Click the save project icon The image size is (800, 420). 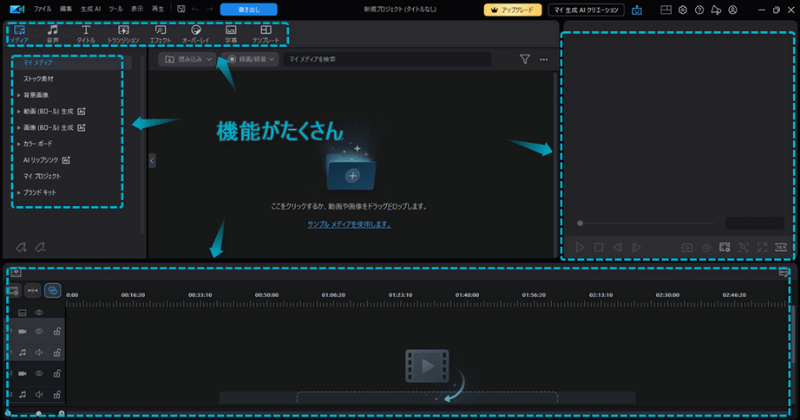click(x=181, y=9)
